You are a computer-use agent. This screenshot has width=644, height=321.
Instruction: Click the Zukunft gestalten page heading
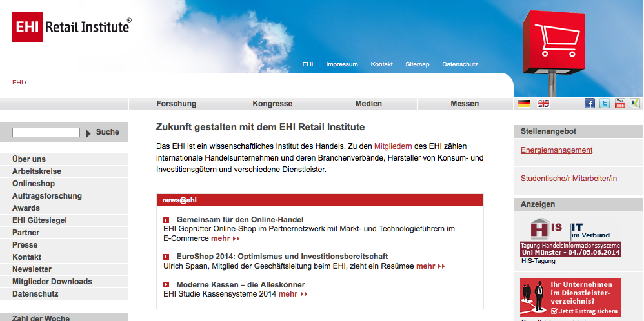[261, 127]
